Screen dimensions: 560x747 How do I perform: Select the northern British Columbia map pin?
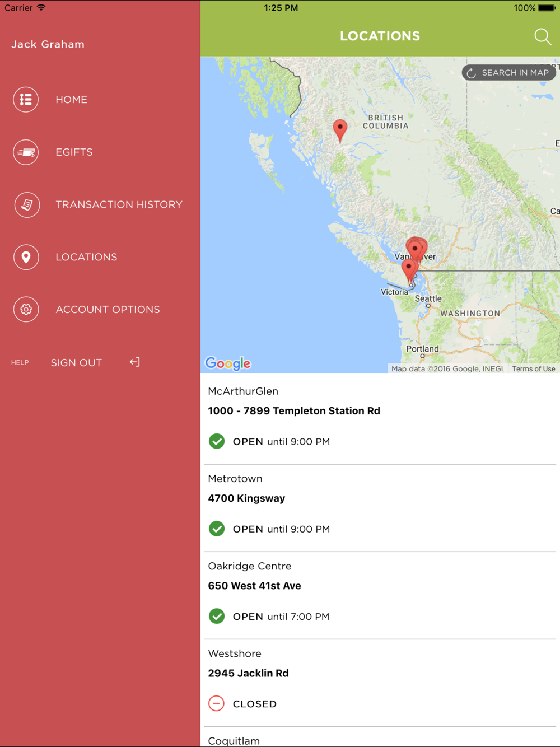point(340,130)
